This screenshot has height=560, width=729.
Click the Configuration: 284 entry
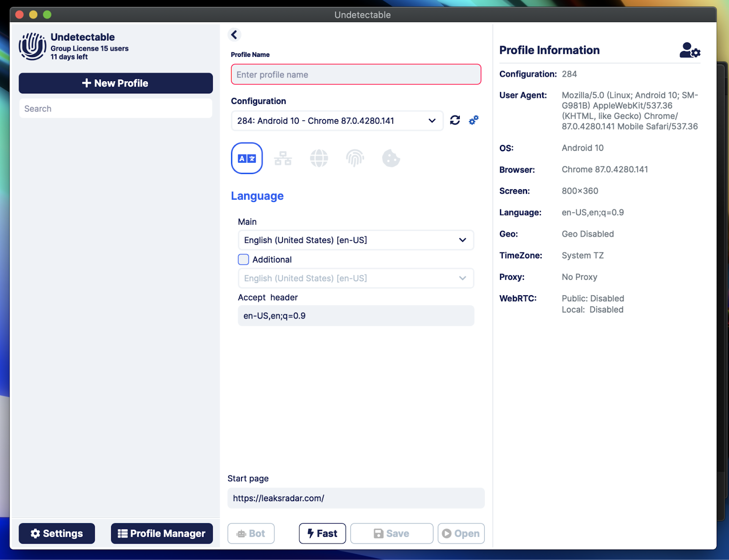pos(538,74)
